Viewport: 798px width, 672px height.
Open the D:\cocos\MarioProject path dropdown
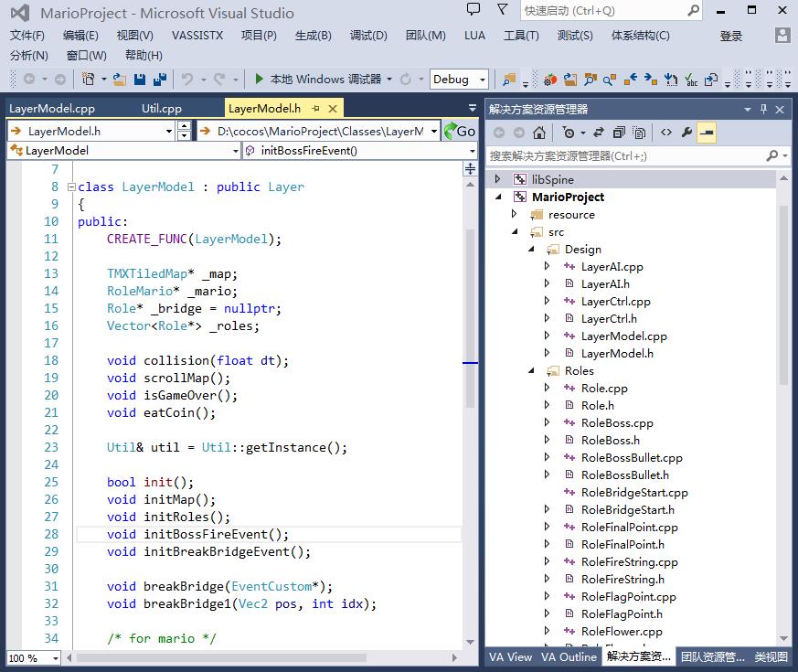pos(434,132)
